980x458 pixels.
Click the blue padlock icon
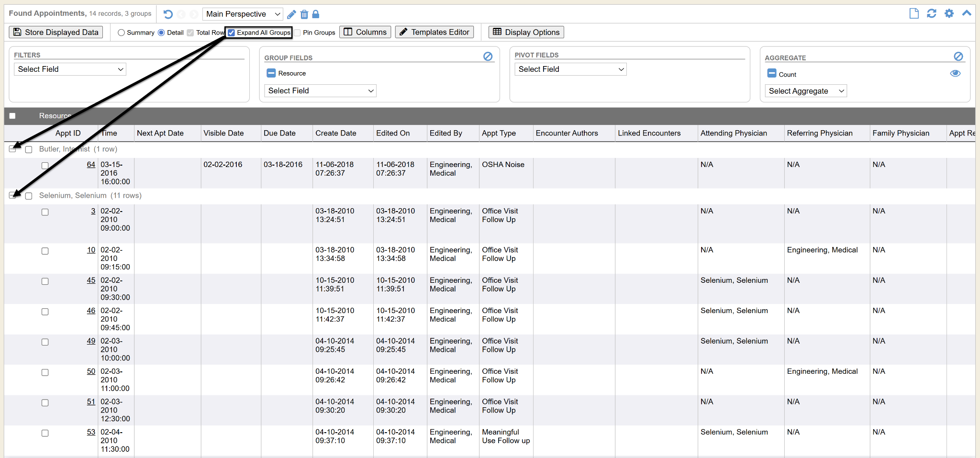(316, 14)
